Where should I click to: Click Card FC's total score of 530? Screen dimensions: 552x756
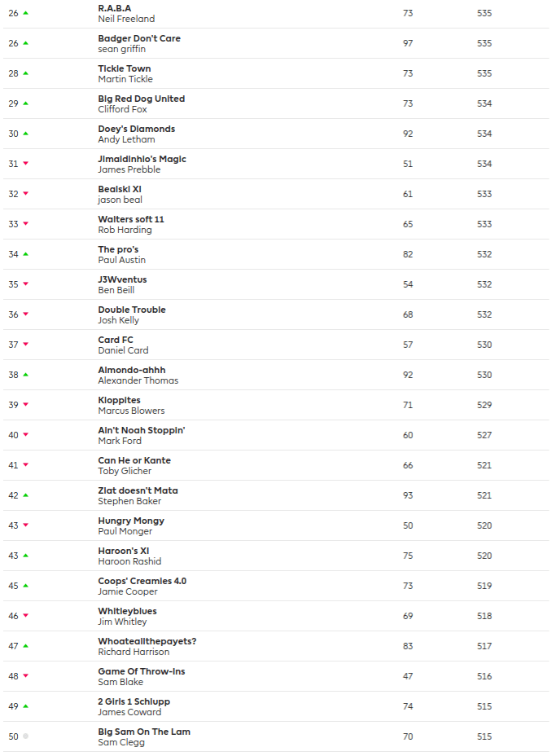tap(484, 345)
